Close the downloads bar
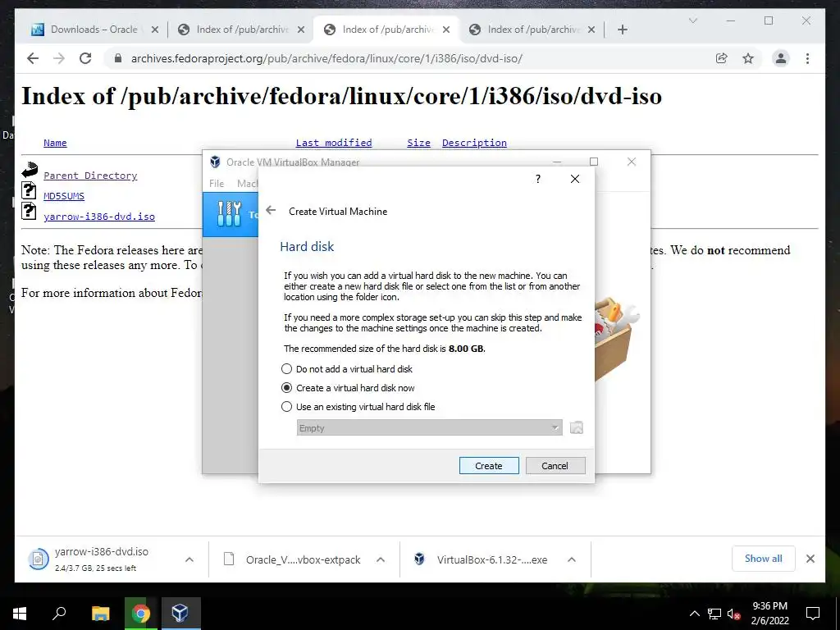 810,559
